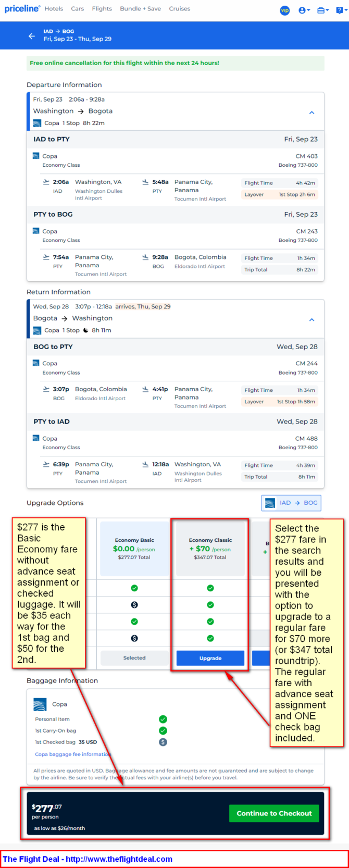Open Bundle + Save menu
This screenshot has height=868, width=349.
[140, 9]
